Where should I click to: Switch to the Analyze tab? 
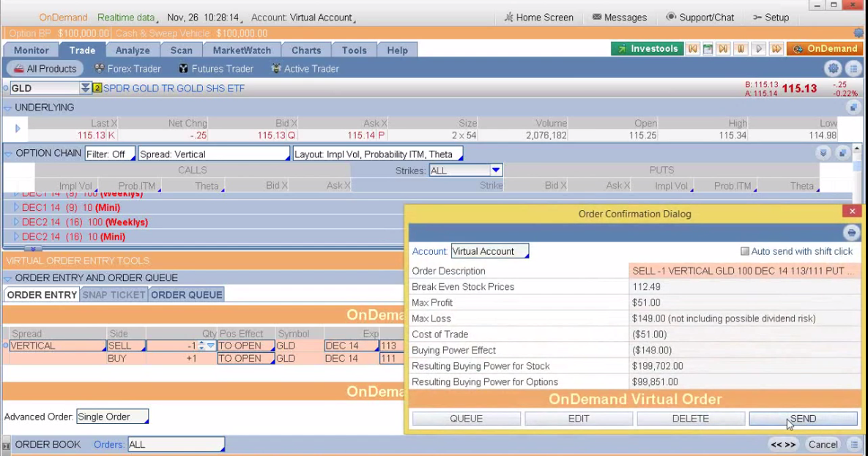(x=133, y=50)
